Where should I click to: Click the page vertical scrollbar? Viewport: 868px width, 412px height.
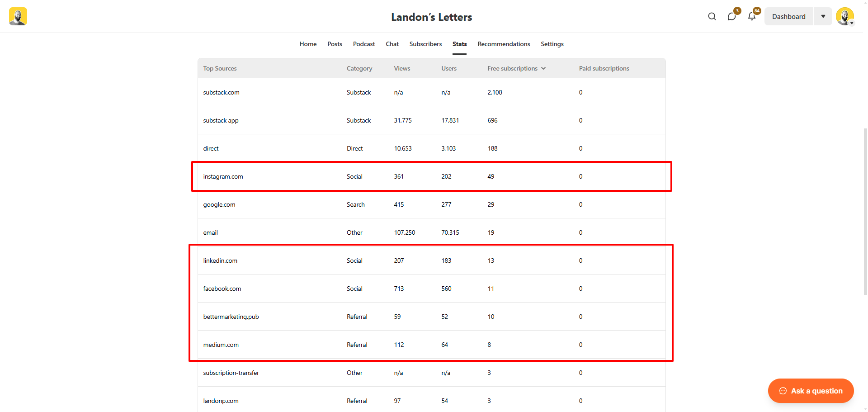coord(865,211)
